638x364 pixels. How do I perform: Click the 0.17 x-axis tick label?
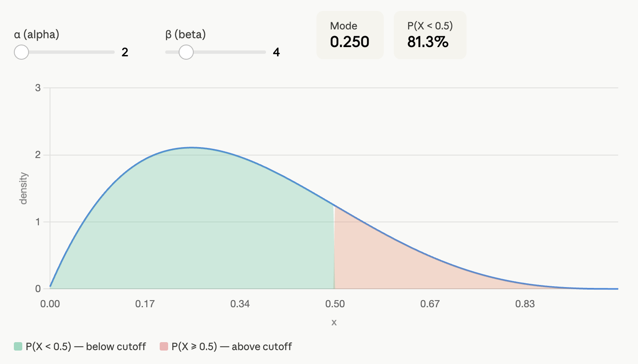(145, 304)
